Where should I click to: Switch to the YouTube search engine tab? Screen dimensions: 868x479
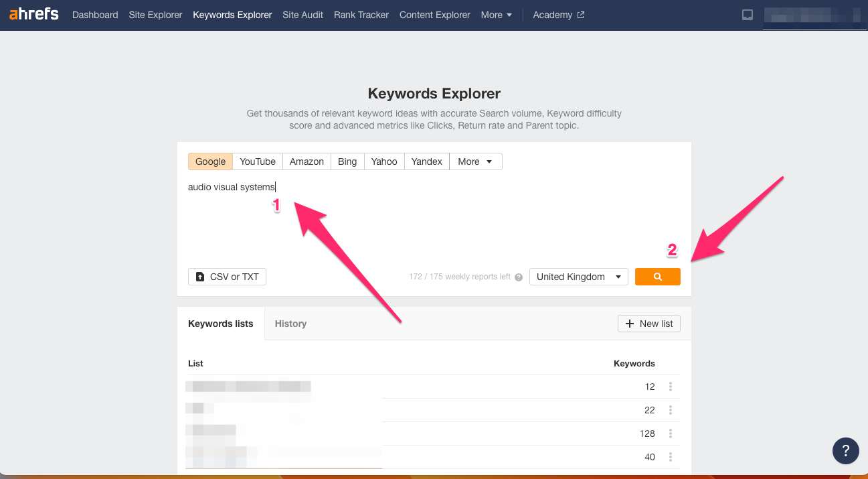(x=258, y=161)
